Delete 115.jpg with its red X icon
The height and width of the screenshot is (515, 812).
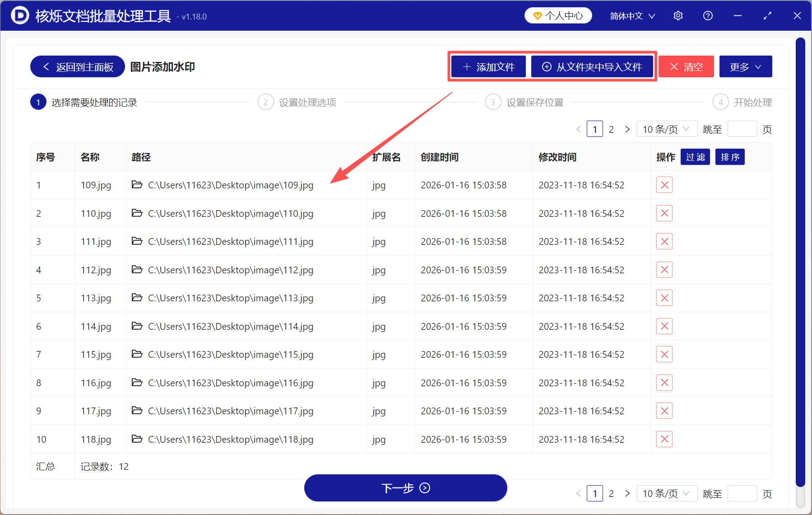[x=664, y=354]
